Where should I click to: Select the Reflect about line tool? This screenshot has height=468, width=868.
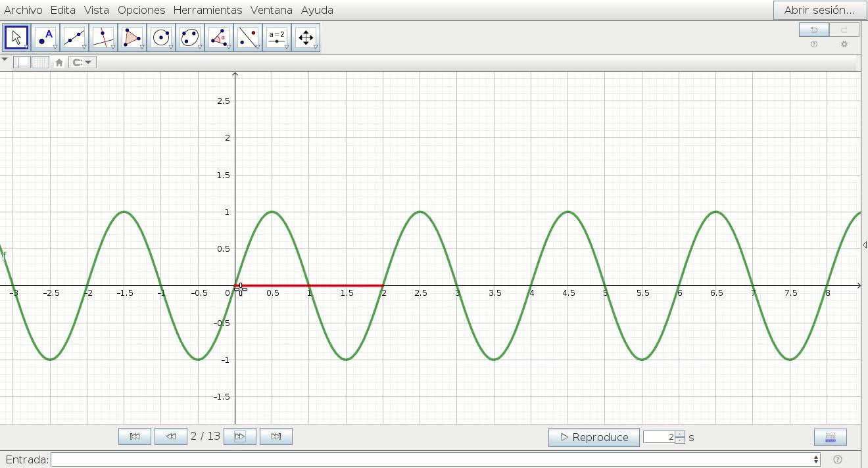[x=248, y=37]
